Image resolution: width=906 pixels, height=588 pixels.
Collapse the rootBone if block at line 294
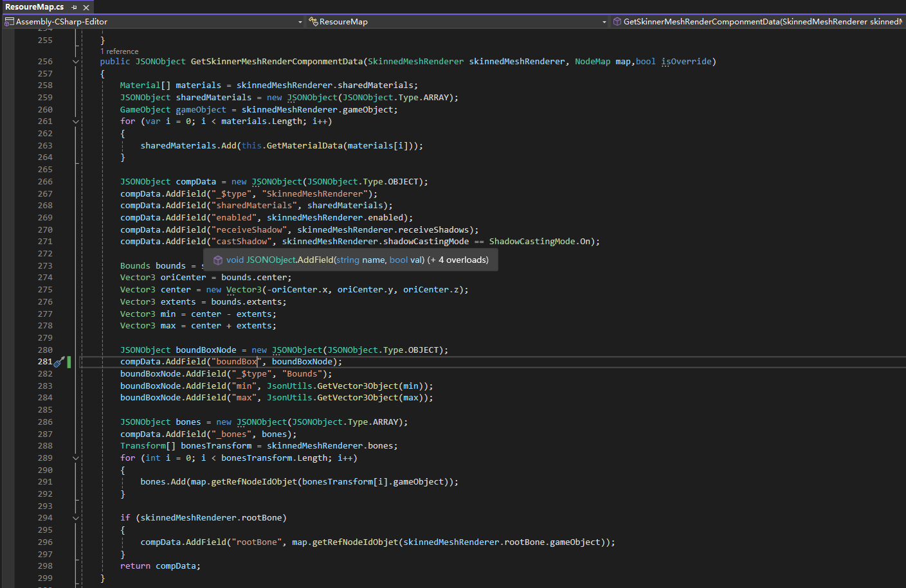click(x=76, y=518)
